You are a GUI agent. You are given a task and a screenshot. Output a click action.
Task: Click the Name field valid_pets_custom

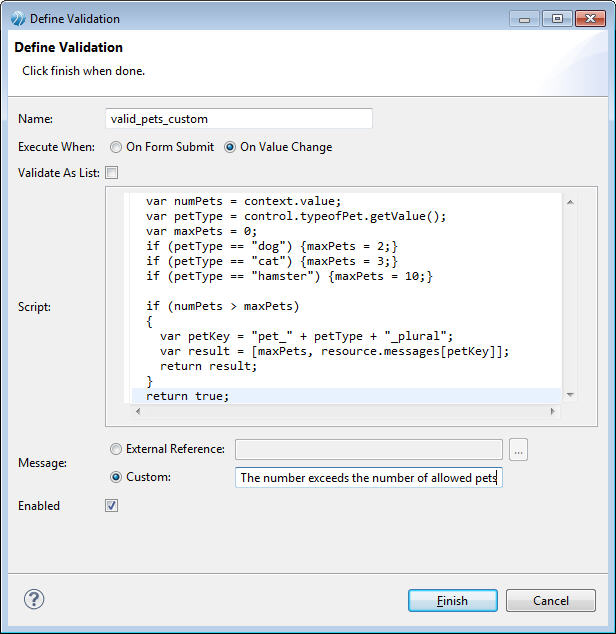[x=239, y=119]
